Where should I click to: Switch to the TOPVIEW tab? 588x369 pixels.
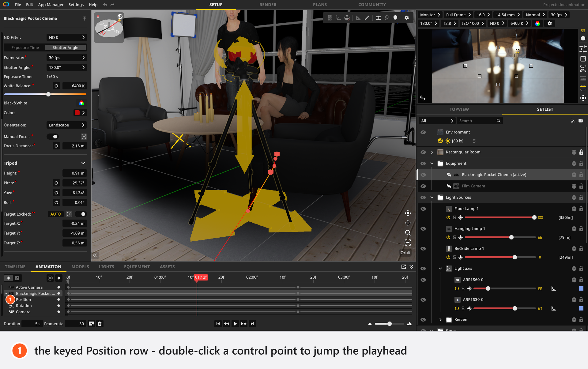click(x=459, y=109)
